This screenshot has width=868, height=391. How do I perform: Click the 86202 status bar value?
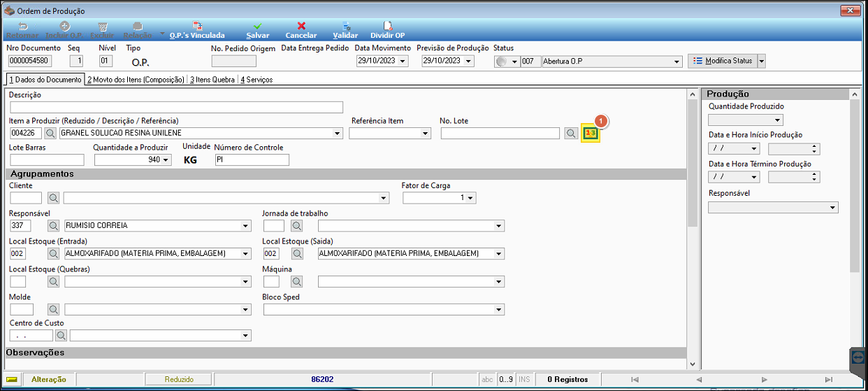322,379
